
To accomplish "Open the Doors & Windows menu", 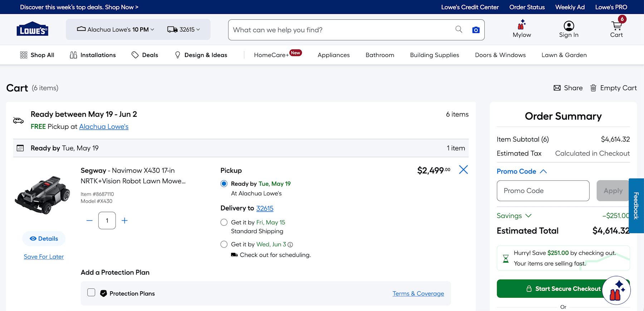I will [x=500, y=55].
